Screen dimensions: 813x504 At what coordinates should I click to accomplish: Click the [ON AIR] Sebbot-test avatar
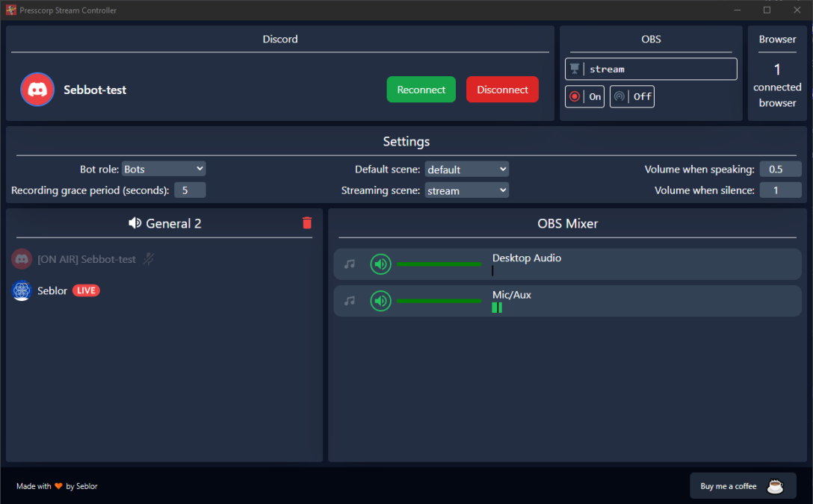click(22, 259)
